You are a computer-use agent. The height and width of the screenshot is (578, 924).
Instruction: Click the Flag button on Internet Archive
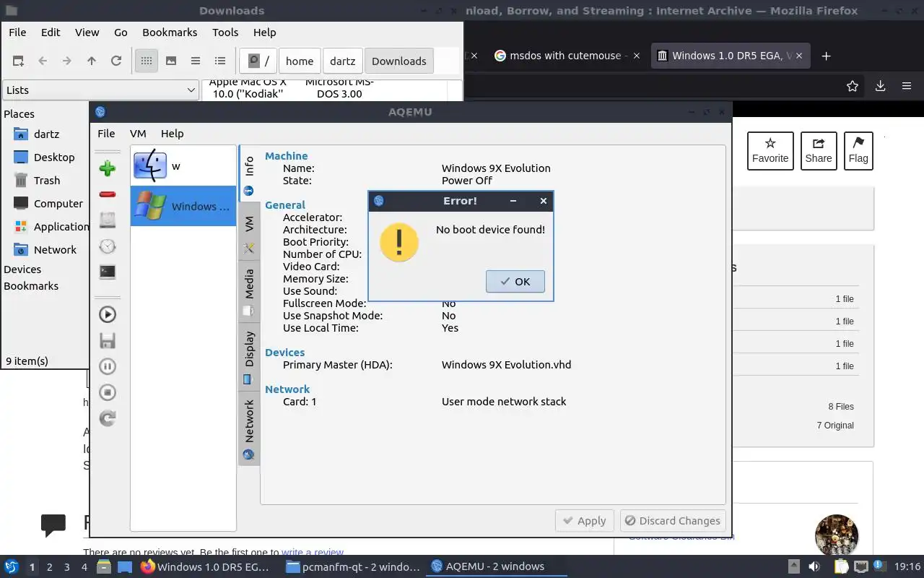click(x=858, y=151)
